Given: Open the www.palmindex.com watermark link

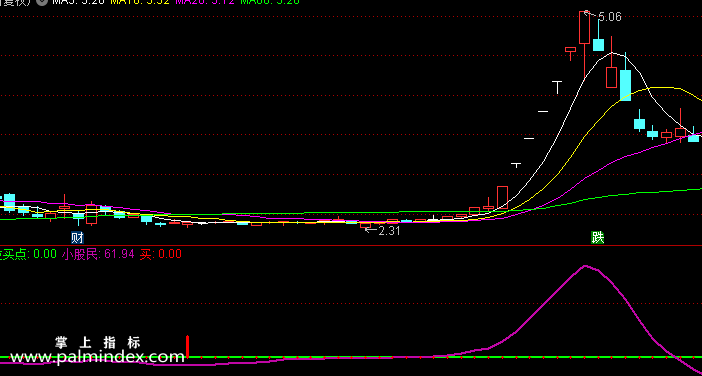Looking at the screenshot, I should coord(97,357).
